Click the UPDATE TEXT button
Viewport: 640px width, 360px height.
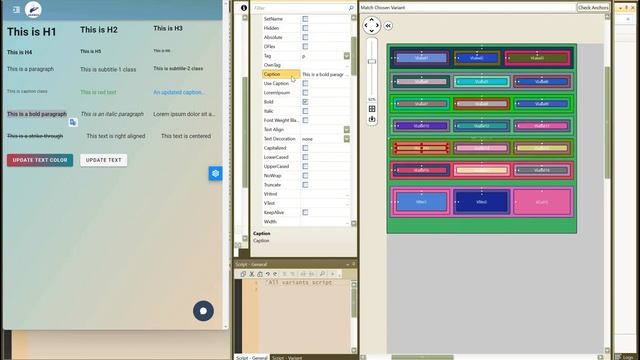(104, 160)
